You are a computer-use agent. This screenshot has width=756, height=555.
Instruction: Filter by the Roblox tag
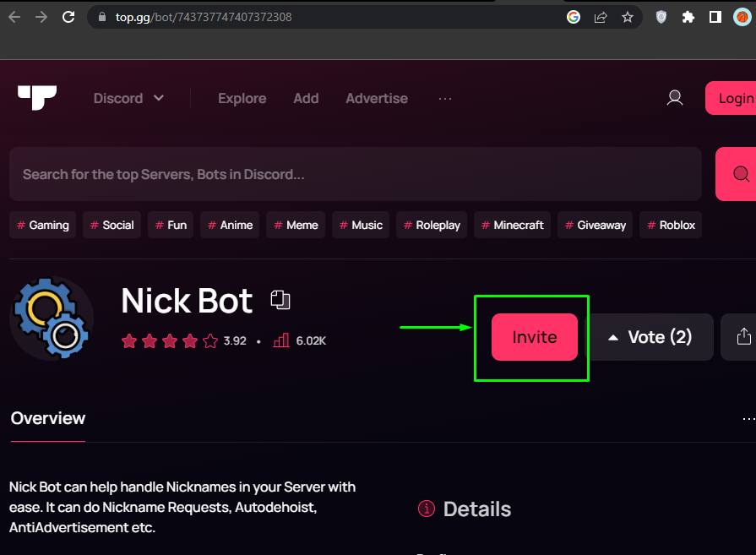coord(671,226)
